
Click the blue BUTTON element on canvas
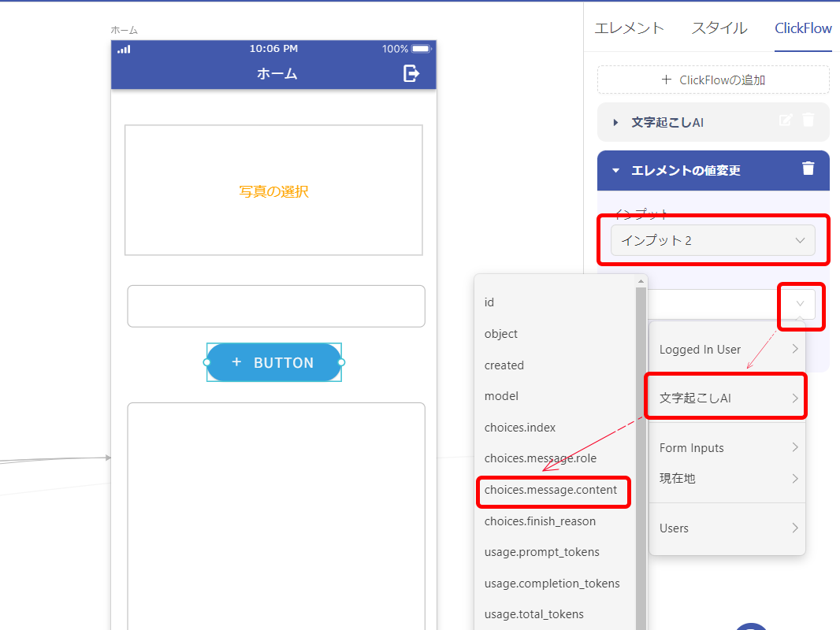273,362
